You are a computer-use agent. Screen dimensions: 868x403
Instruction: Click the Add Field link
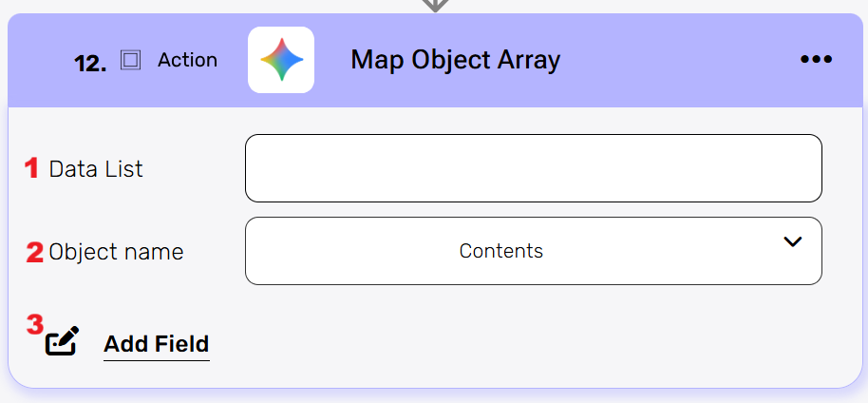coord(157,343)
